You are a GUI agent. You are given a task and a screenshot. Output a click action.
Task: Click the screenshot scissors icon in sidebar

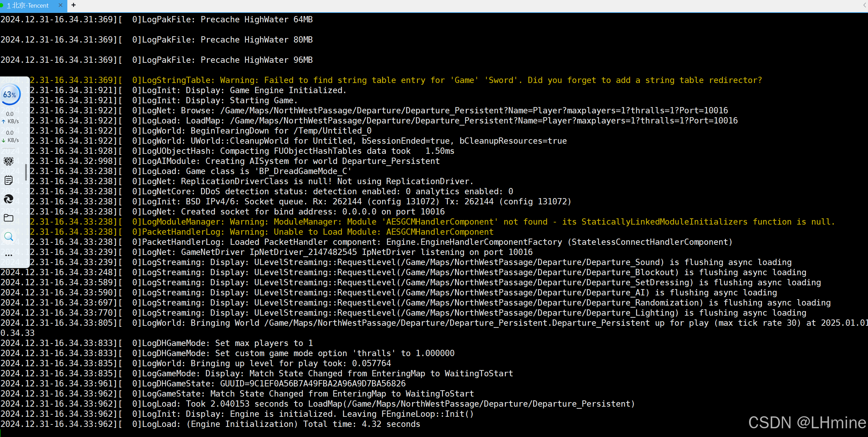(8, 161)
